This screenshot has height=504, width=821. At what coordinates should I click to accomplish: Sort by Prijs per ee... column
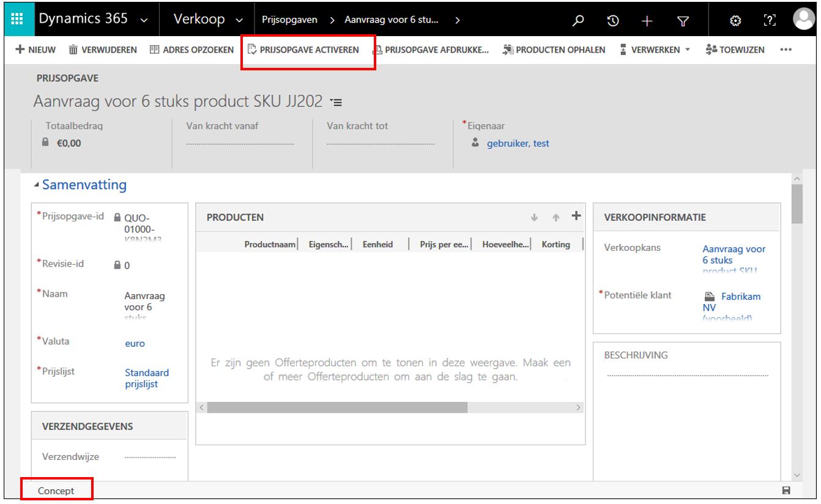pos(445,245)
